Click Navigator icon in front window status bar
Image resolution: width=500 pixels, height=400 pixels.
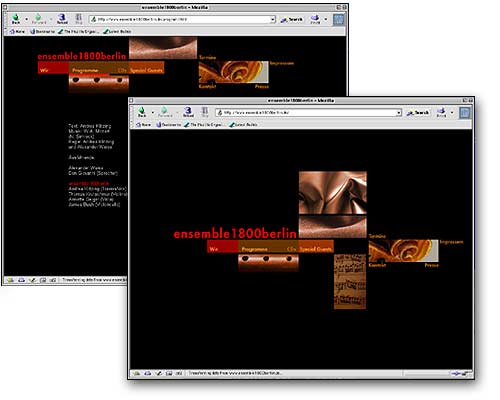137,373
